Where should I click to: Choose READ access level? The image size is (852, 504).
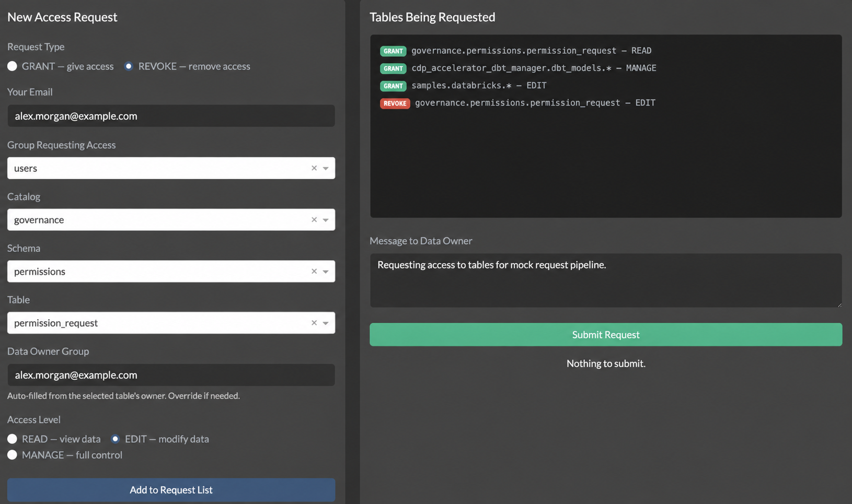(x=12, y=439)
